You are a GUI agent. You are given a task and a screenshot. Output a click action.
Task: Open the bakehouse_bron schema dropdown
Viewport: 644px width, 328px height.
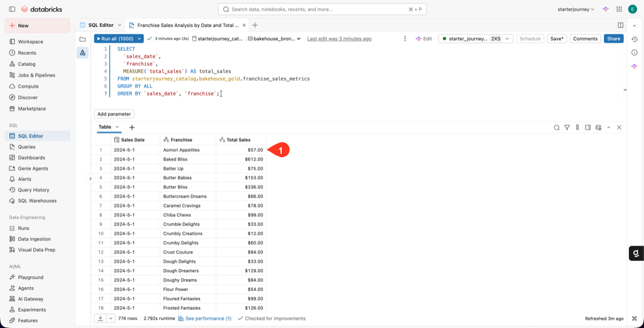274,38
